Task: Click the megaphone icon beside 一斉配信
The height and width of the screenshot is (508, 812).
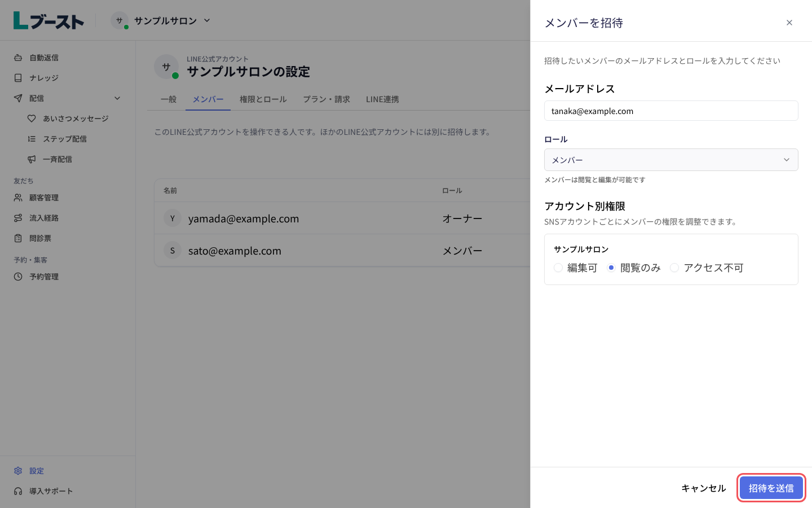Action: (x=32, y=159)
